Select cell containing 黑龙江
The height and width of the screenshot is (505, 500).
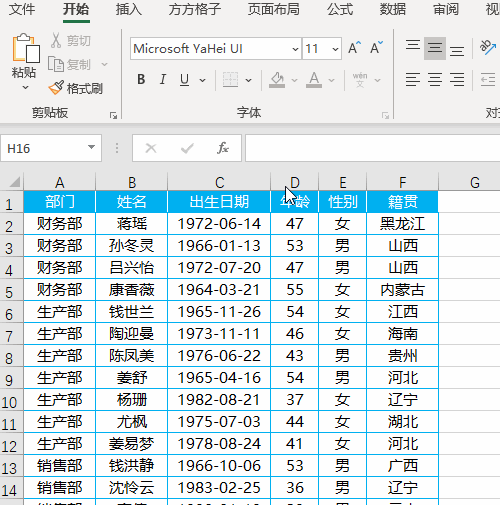402,224
